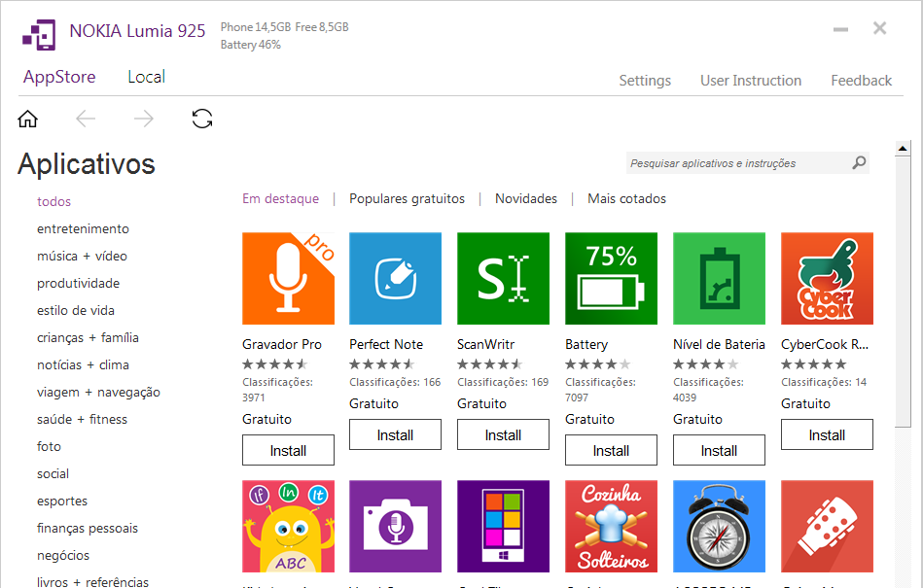Screen dimensions: 923x588
Task: Open the CyberCook app icon
Action: 827,279
